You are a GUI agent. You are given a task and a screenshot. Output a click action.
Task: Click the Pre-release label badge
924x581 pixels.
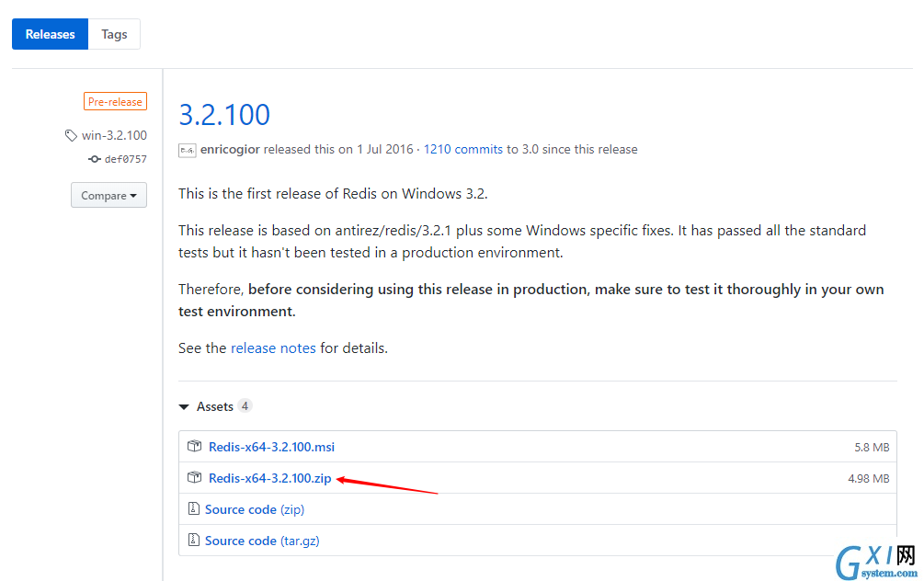click(x=115, y=101)
